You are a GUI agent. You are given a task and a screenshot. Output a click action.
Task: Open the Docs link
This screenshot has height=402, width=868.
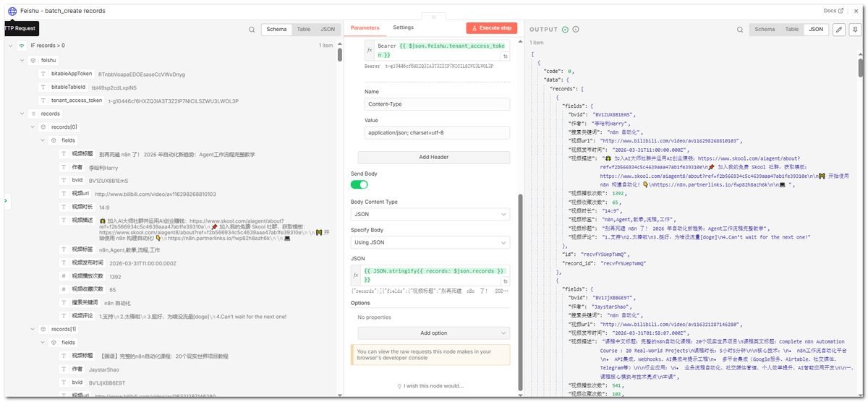pyautogui.click(x=833, y=11)
